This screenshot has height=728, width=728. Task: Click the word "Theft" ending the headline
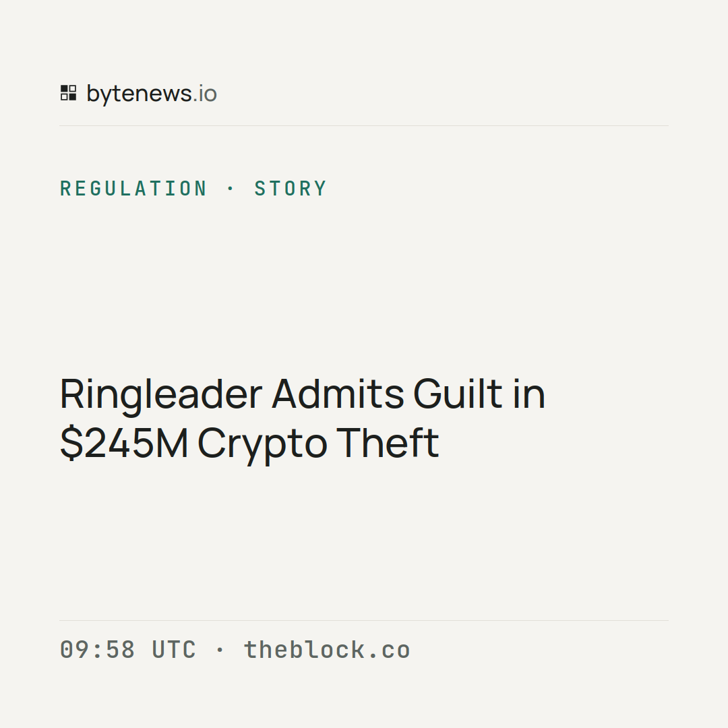387,442
